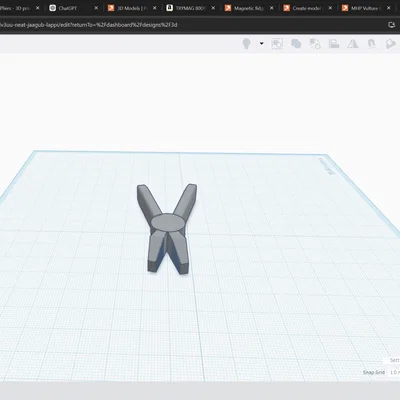Select the dashed-square icon in Tinkercad toolbar
Image resolution: width=400 pixels, height=400 pixels.
tap(277, 44)
